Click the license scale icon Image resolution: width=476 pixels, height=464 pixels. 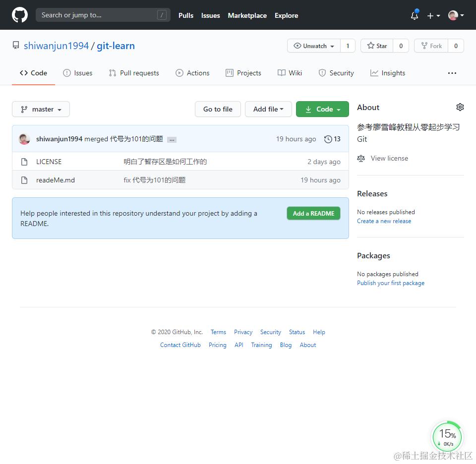(361, 159)
